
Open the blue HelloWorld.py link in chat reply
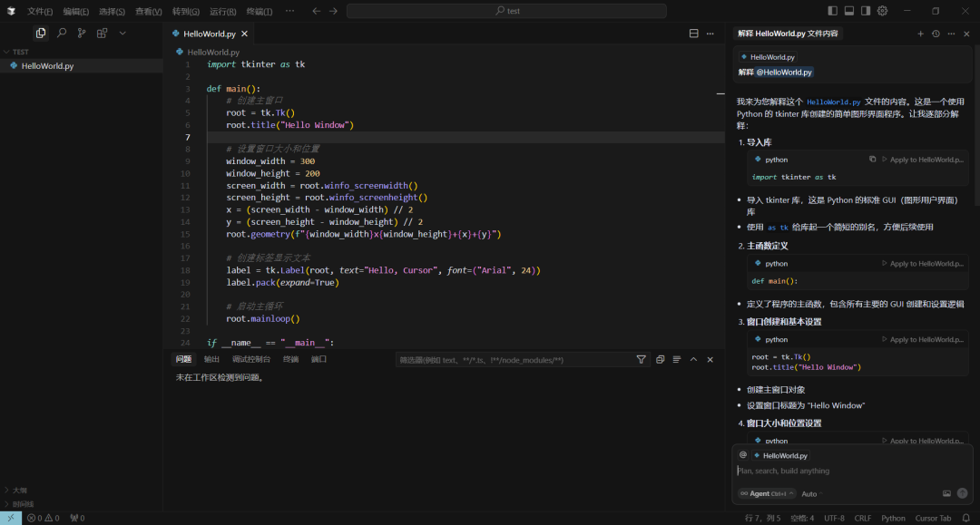tap(833, 102)
